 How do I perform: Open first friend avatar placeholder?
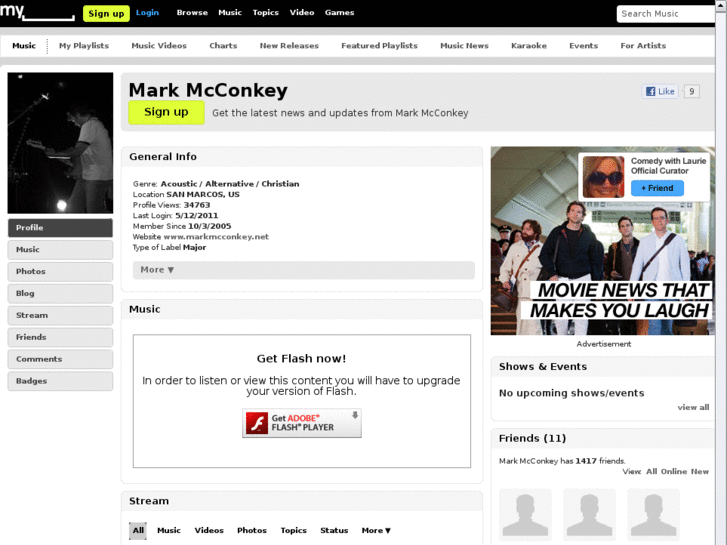coord(525,515)
